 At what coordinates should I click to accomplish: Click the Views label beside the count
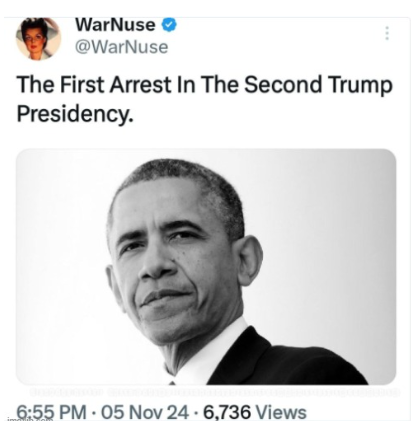[x=281, y=412]
